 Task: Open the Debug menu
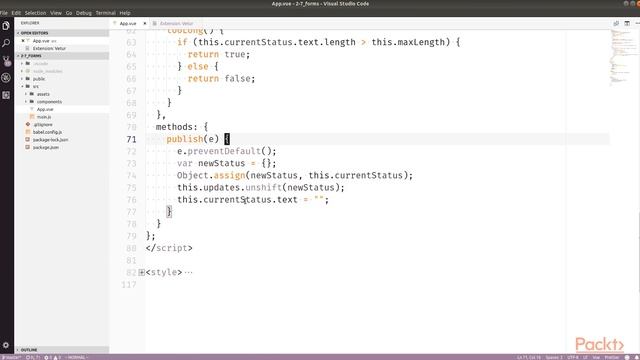[84, 13]
